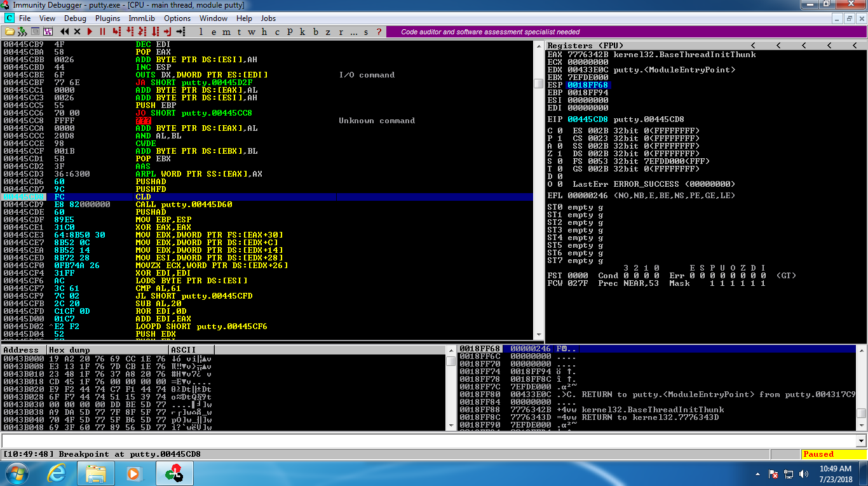Click the Open file folder icon
Image resolution: width=868 pixels, height=486 pixels.
point(10,32)
